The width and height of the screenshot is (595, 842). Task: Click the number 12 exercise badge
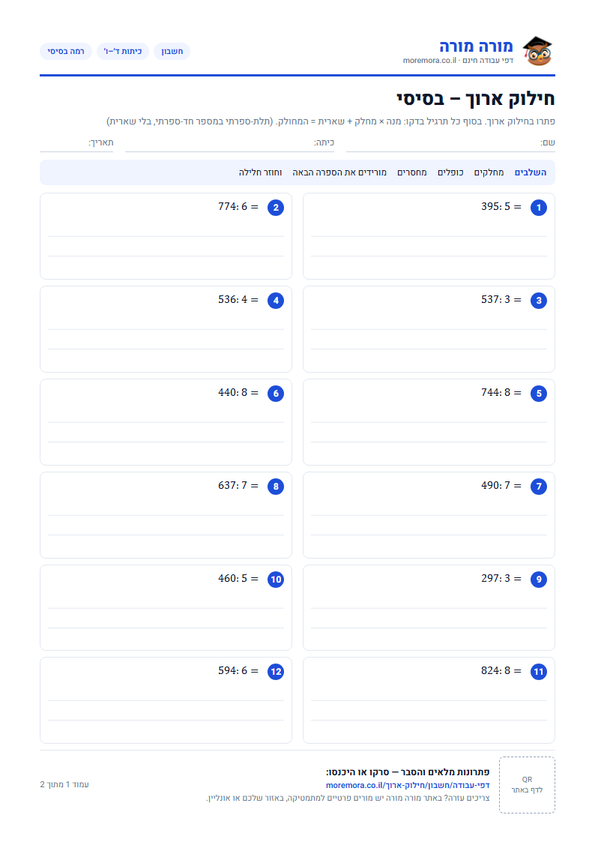pyautogui.click(x=275, y=671)
